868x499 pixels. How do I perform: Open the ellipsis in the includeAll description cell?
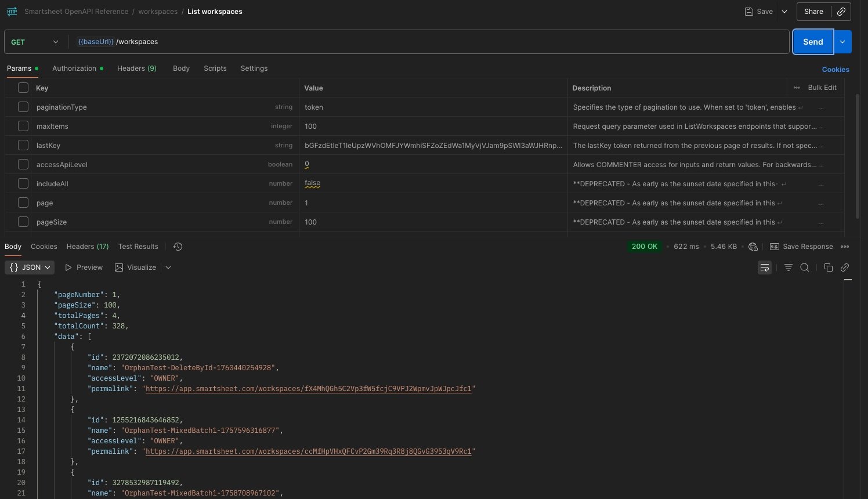821,184
